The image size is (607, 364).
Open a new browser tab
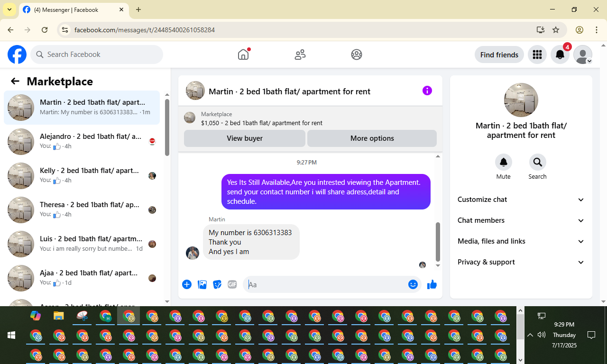(138, 9)
